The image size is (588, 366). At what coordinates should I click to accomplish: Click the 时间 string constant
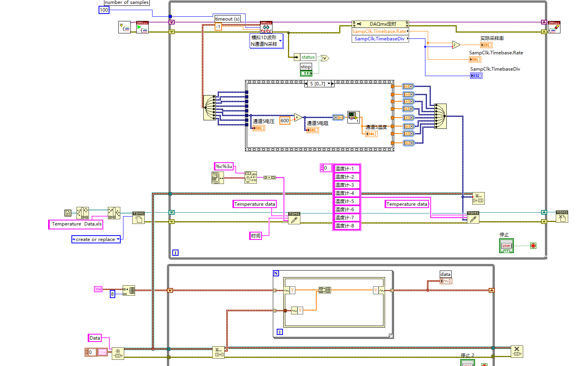click(x=255, y=236)
